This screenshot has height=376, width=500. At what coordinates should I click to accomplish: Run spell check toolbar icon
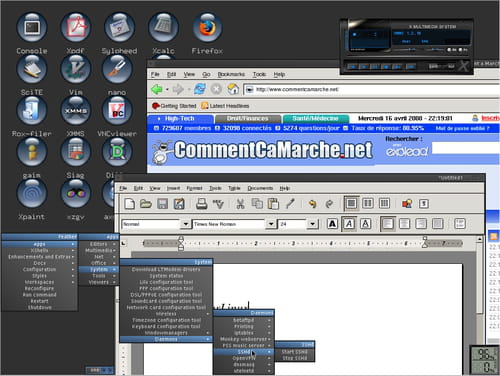click(x=218, y=203)
